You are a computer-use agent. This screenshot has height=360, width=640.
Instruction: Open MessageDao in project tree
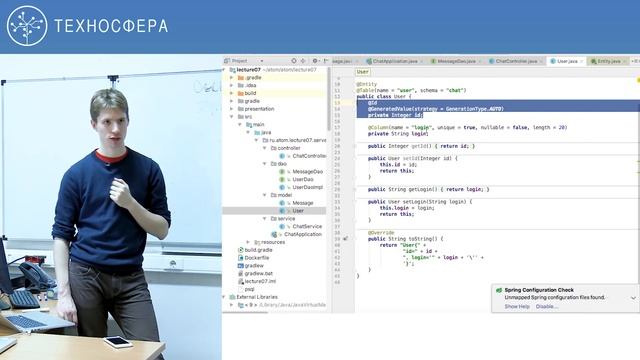pyautogui.click(x=308, y=171)
